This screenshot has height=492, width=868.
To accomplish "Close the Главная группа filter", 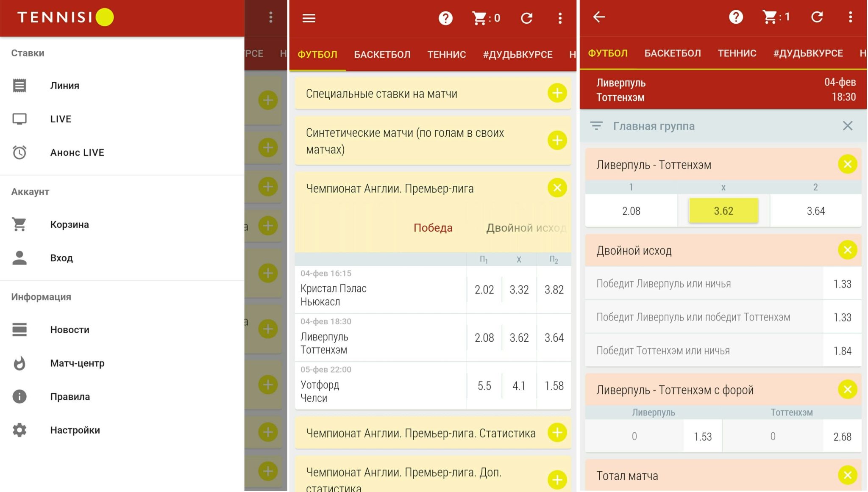I will pos(847,126).
